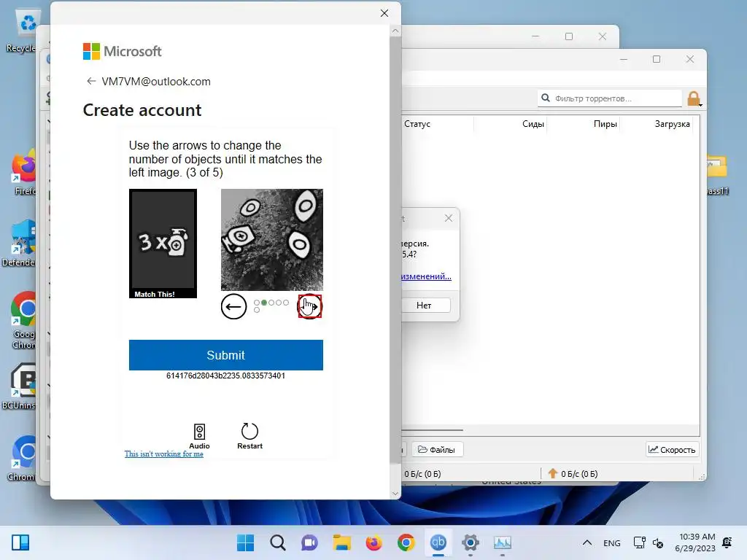Screen dimensions: 747x560
Task: Minimize the qBittorrent window
Action: click(624, 59)
